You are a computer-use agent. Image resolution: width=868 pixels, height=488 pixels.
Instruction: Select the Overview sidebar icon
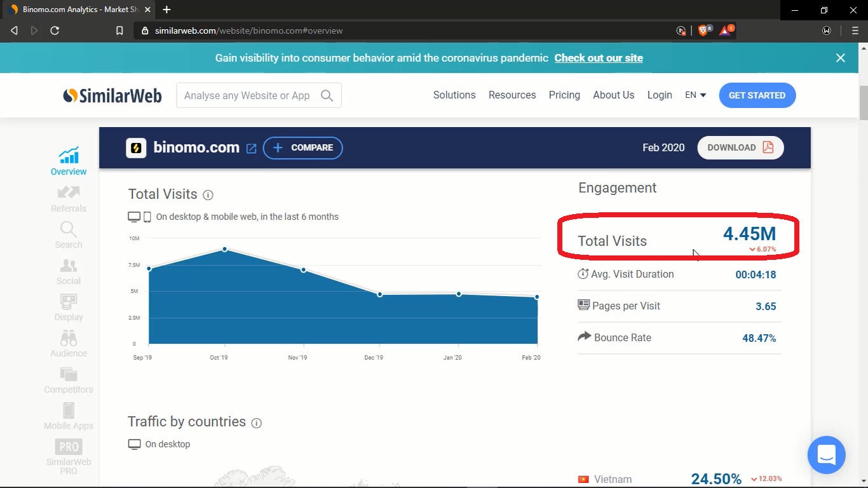coord(69,161)
